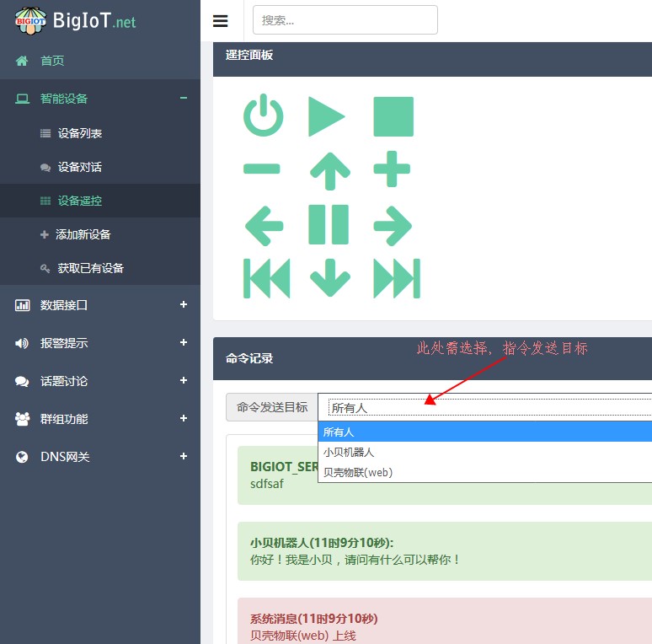The height and width of the screenshot is (644, 652).
Task: Click the down arrow remote button
Action: coord(329,278)
